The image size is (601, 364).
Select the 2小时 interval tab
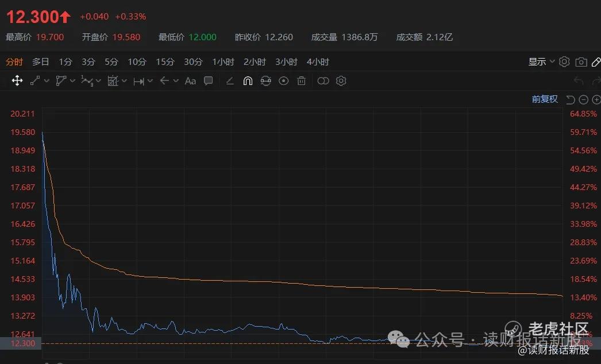(x=255, y=61)
